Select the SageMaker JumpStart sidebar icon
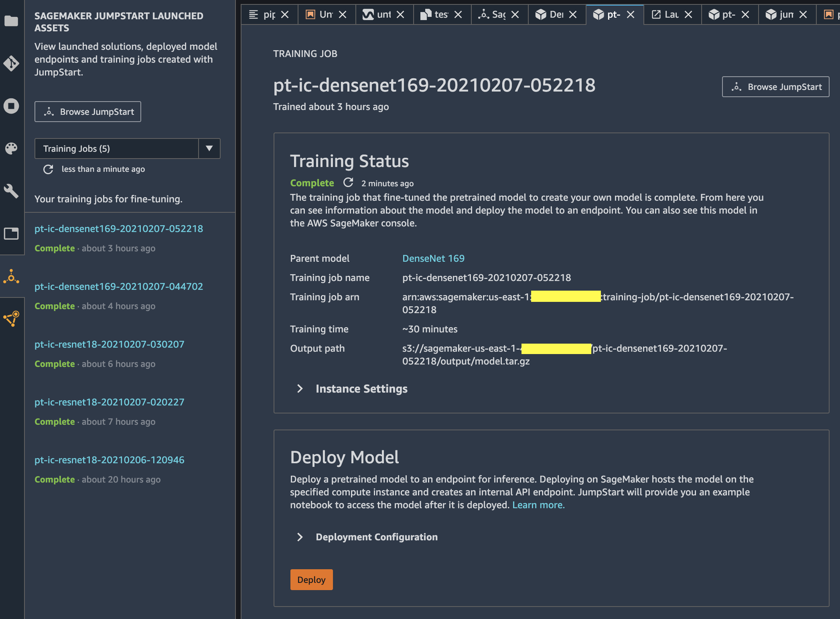The image size is (840, 619). click(11, 277)
